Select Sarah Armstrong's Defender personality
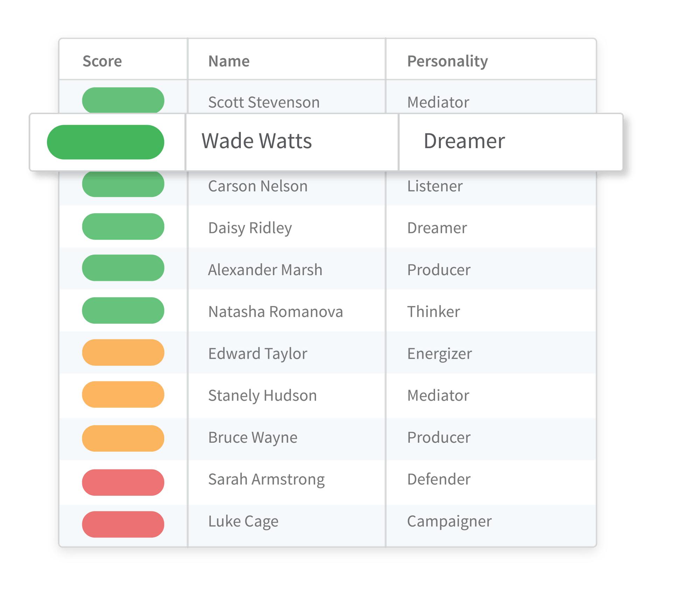700x592 pixels. tap(439, 479)
